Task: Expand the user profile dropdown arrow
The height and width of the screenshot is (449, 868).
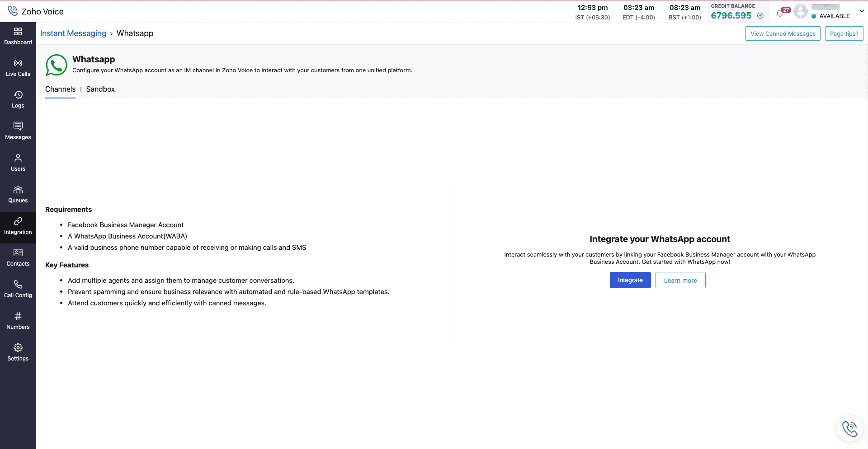Action: click(x=862, y=11)
